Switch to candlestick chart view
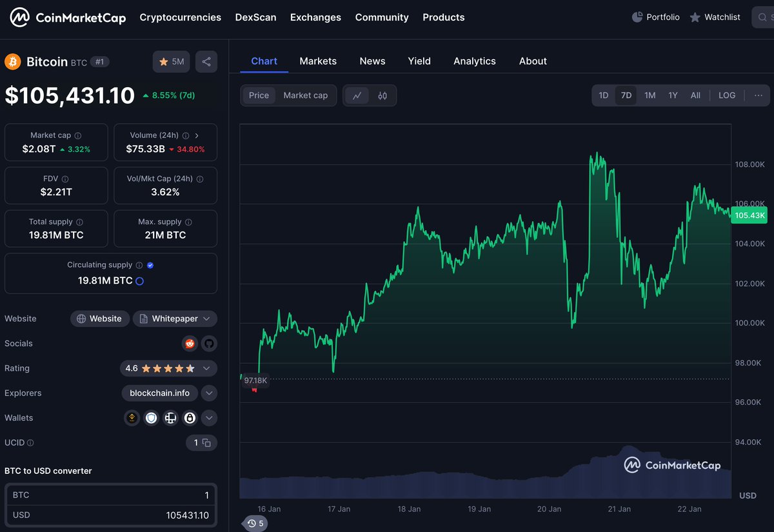The height and width of the screenshot is (532, 774). [x=382, y=95]
